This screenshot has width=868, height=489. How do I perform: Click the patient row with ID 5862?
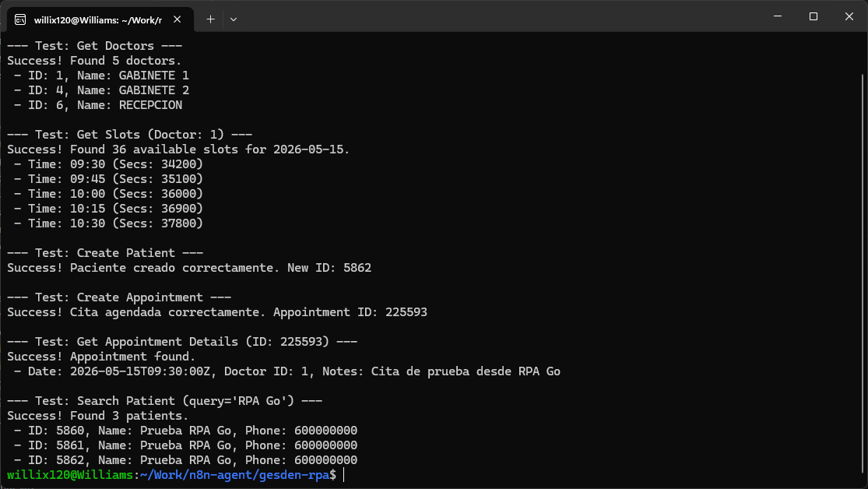(x=185, y=460)
